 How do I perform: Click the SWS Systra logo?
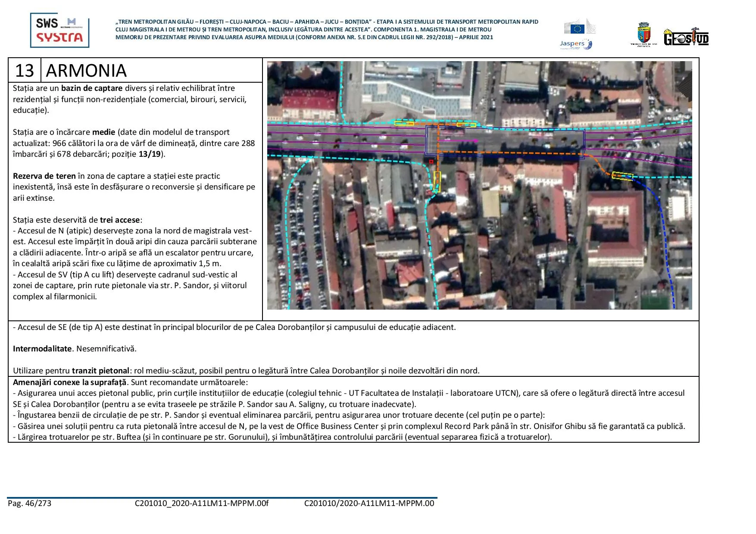(x=59, y=30)
